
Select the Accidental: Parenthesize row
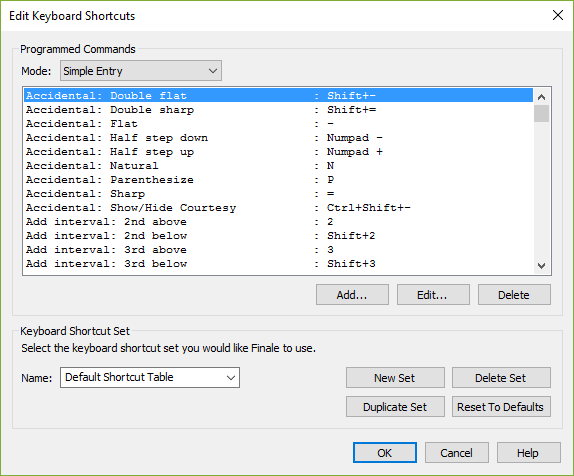click(x=279, y=180)
